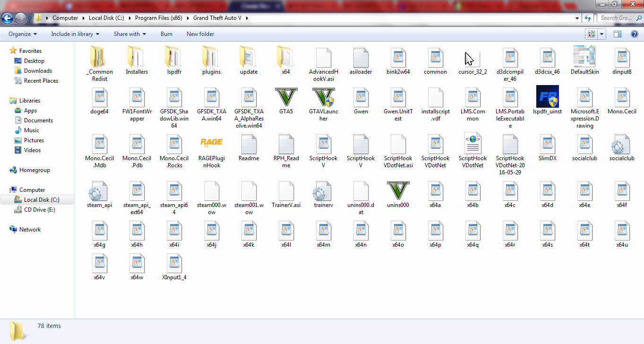Go back with the Back arrow button

[8, 18]
